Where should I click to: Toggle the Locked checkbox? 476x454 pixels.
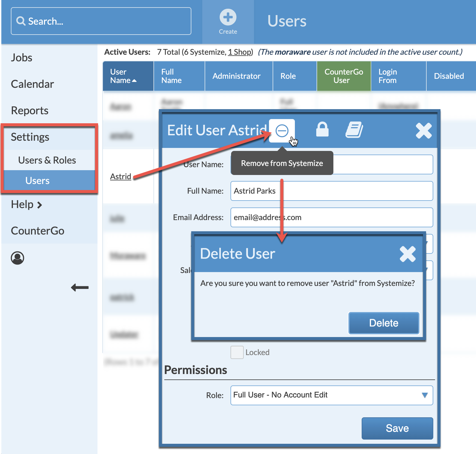[237, 352]
